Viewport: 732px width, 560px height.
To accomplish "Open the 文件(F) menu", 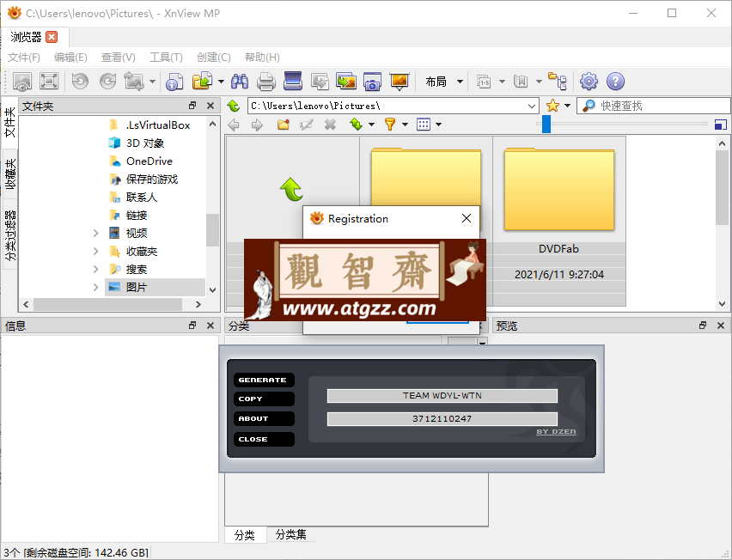I will (24, 58).
